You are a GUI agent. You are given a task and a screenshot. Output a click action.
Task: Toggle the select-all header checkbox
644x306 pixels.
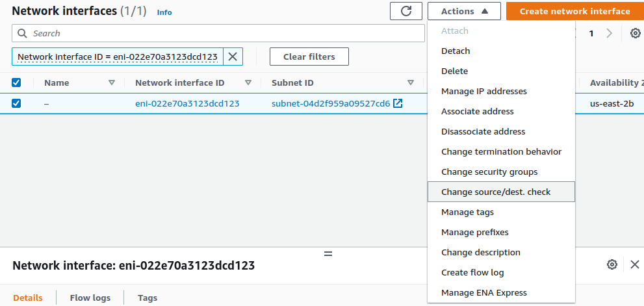pyautogui.click(x=17, y=83)
